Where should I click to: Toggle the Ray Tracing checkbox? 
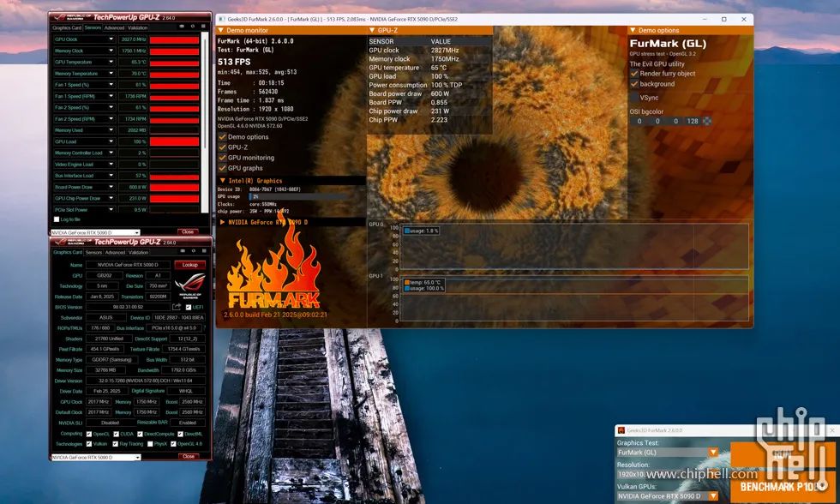pyautogui.click(x=115, y=444)
